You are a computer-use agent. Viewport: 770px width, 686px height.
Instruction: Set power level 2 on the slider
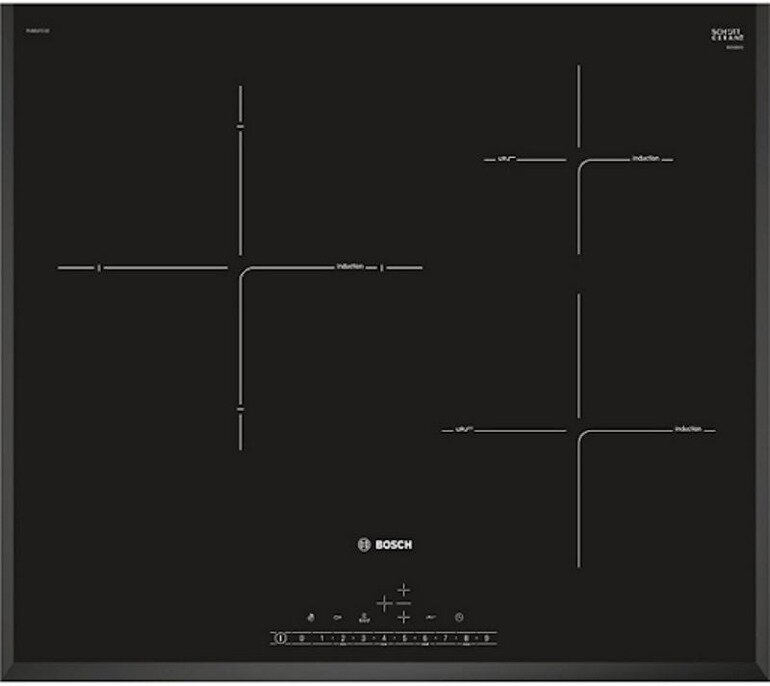pyautogui.click(x=343, y=638)
